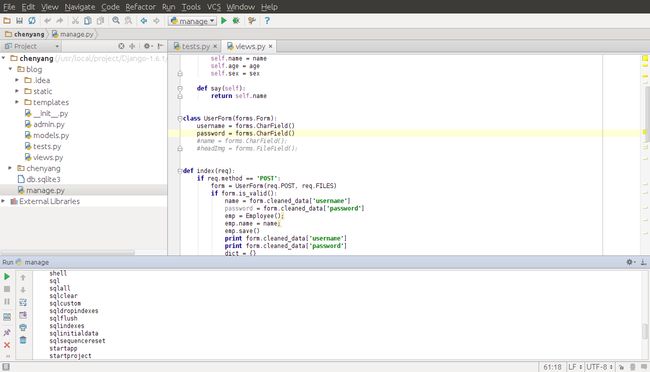Image resolution: width=650 pixels, height=372 pixels.
Task: Open the Navigate menu
Action: pos(80,7)
